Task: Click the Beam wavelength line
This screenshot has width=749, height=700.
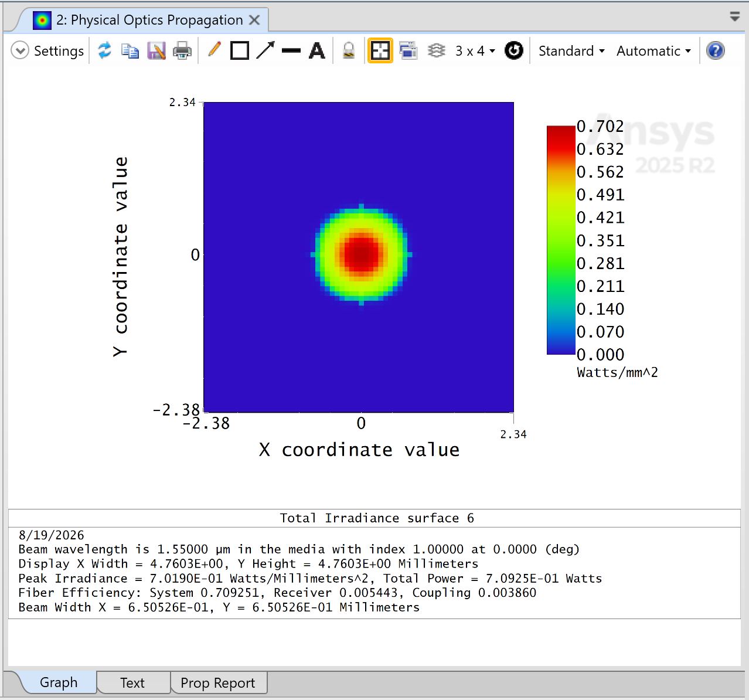Action: pyautogui.click(x=299, y=549)
